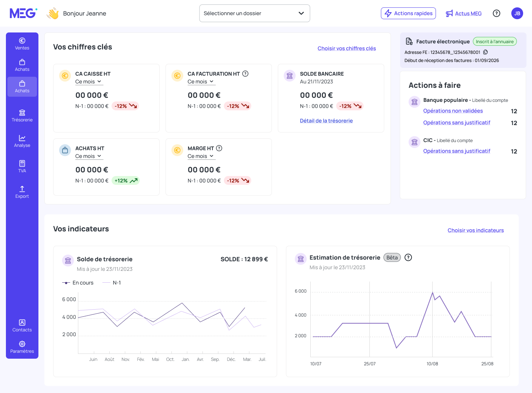Viewport: 532px width, 393px height.
Task: Copy the Adresse FE with copy icon
Action: click(x=485, y=52)
